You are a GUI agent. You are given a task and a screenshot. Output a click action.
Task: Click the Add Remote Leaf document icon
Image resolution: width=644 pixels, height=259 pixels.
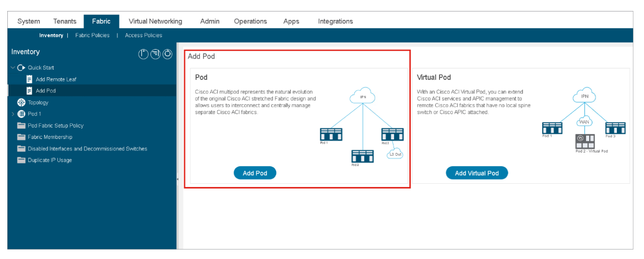pyautogui.click(x=30, y=79)
